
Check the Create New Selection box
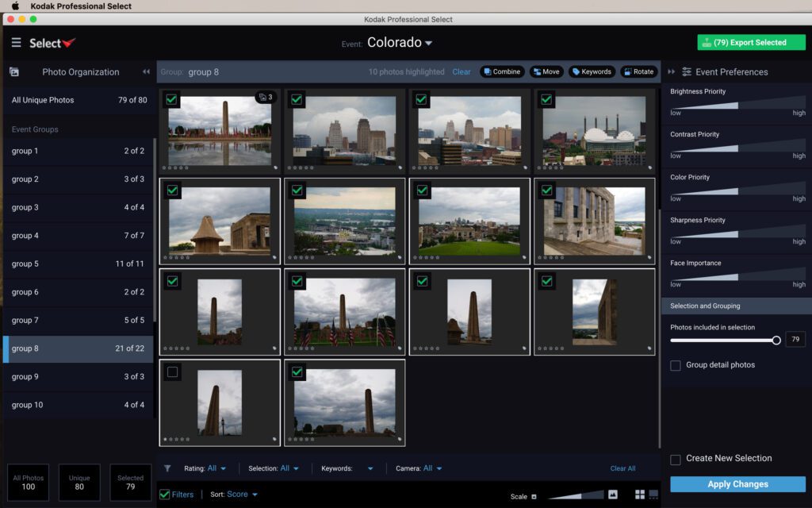(676, 459)
